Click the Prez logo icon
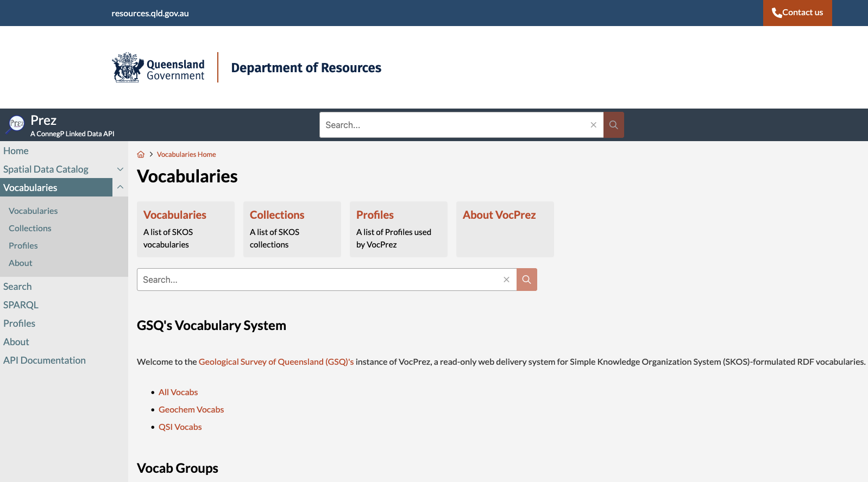Image resolution: width=868 pixels, height=482 pixels. (x=16, y=125)
